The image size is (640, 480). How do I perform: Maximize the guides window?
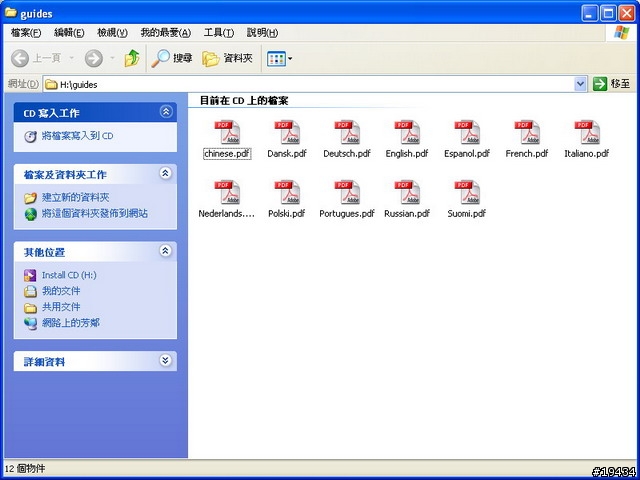[608, 13]
